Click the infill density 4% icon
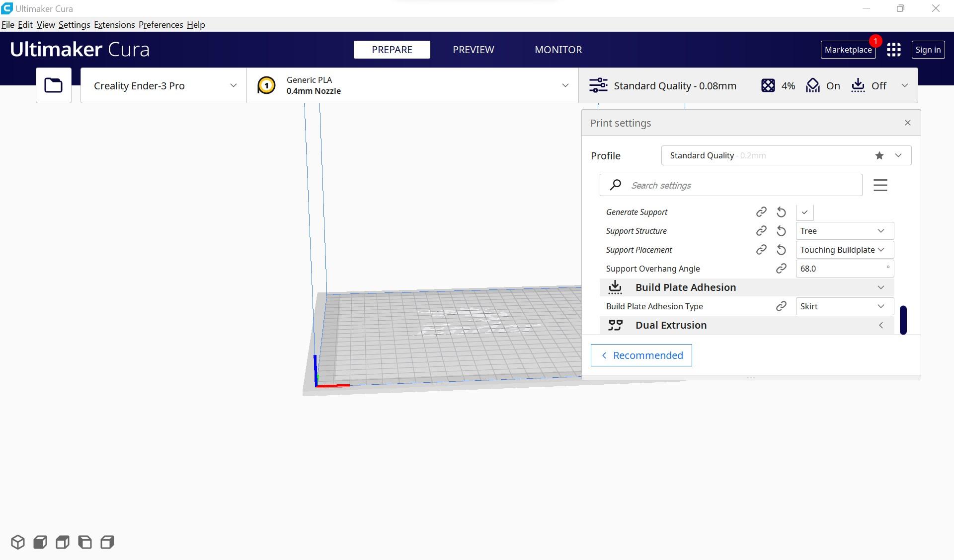This screenshot has height=560, width=954. pos(768,85)
